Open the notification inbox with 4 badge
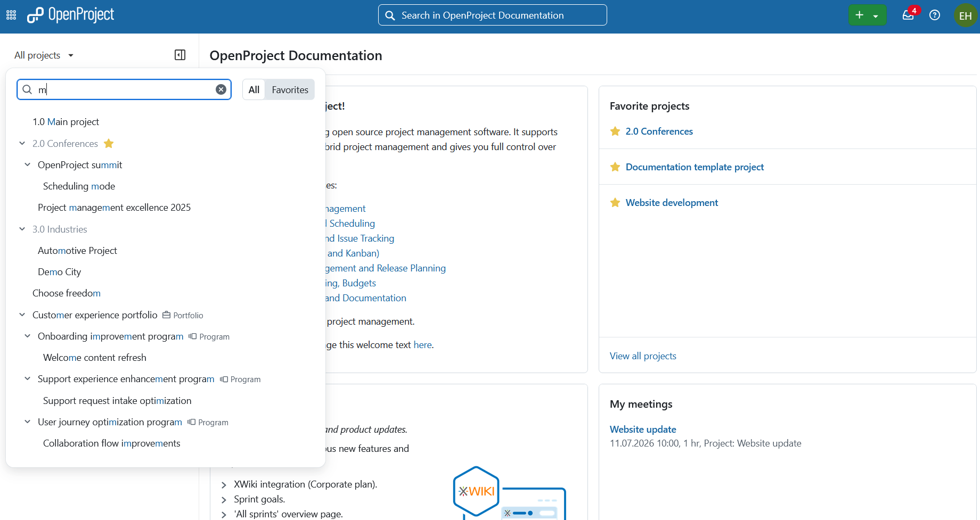This screenshot has width=980, height=520. tap(909, 15)
